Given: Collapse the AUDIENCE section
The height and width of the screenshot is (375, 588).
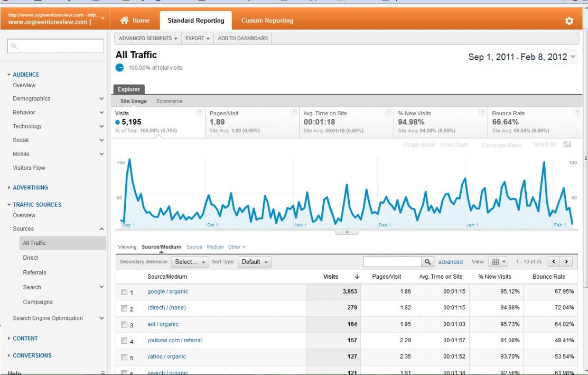Looking at the screenshot, I should (25, 75).
